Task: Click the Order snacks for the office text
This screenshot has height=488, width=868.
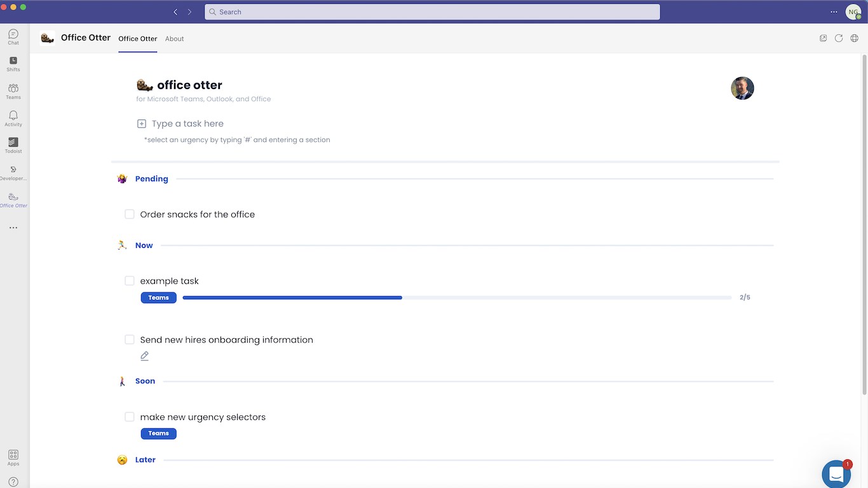Action: tap(198, 215)
